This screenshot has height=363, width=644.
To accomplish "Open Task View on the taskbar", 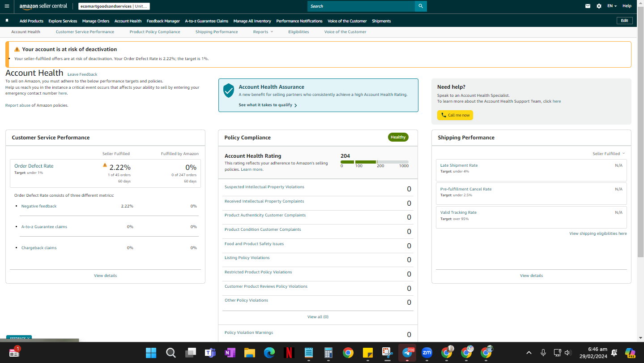I will pos(191,353).
